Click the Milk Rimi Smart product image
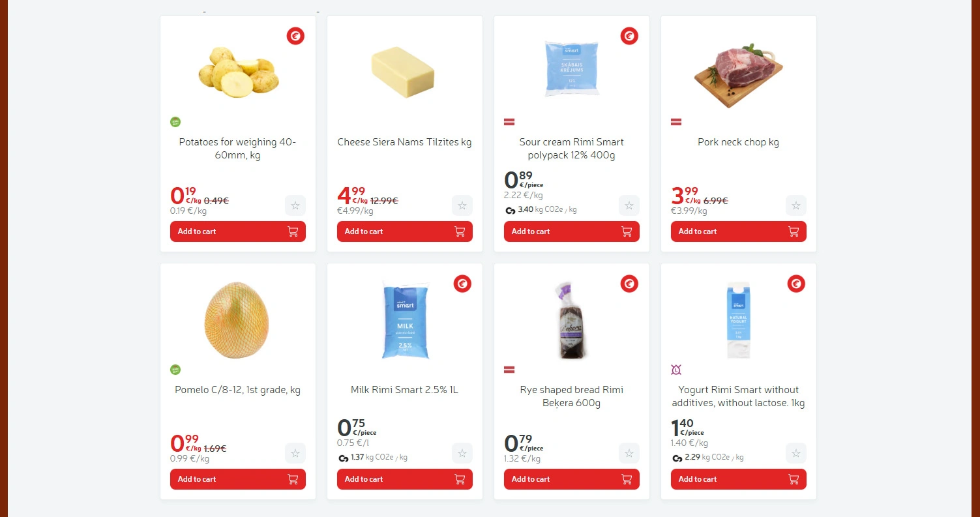980x517 pixels. click(404, 321)
